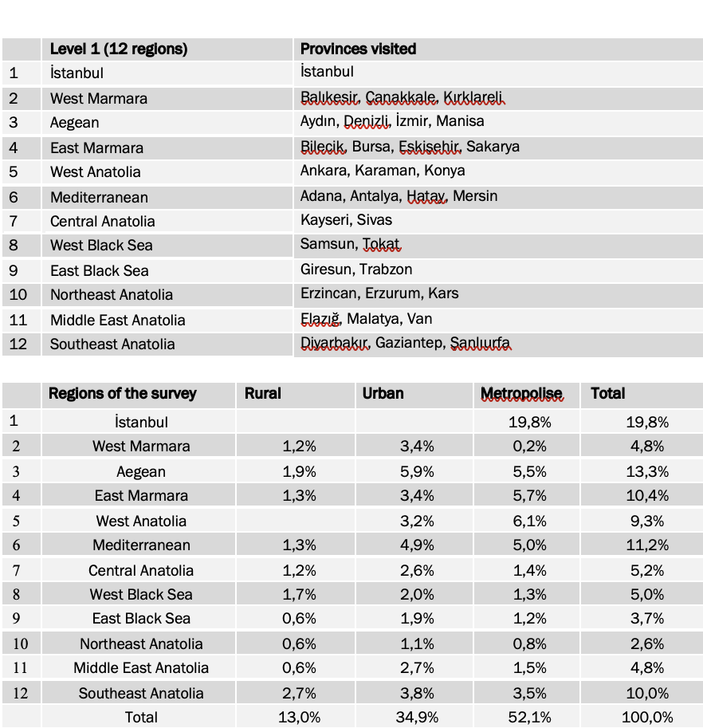
Task: Click the 2,7% Southeast Anatolia rural cell
Action: tap(299, 693)
